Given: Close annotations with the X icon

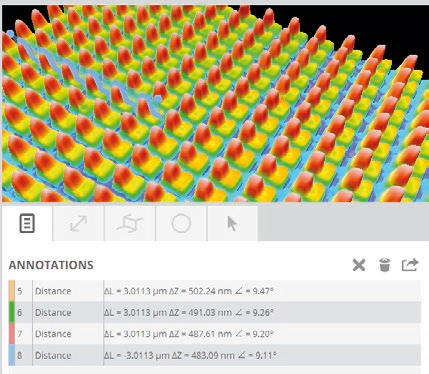Looking at the screenshot, I should click(359, 265).
